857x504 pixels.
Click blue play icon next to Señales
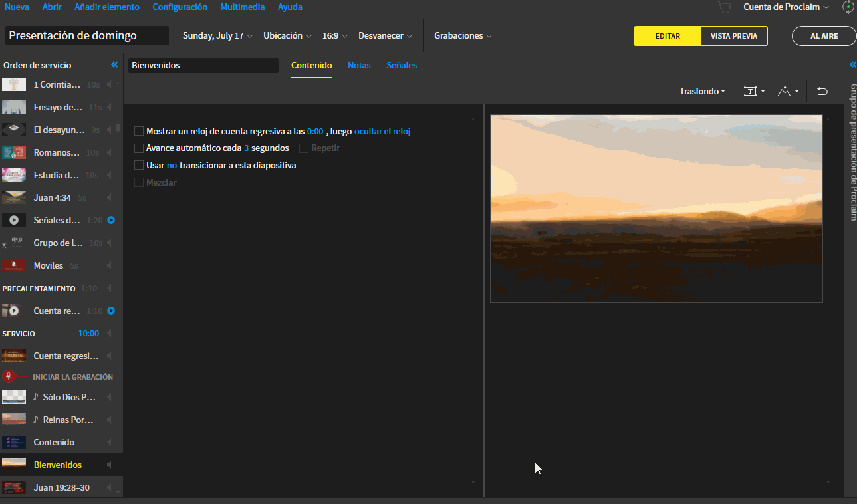111,220
